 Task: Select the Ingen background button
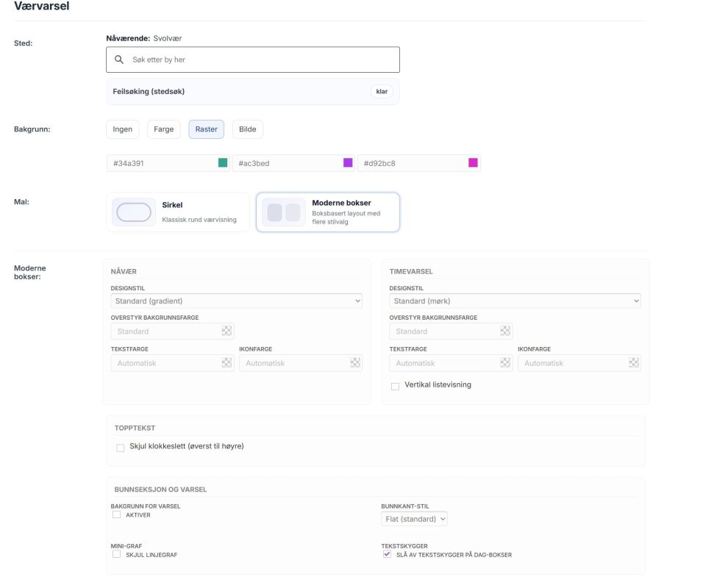(123, 129)
